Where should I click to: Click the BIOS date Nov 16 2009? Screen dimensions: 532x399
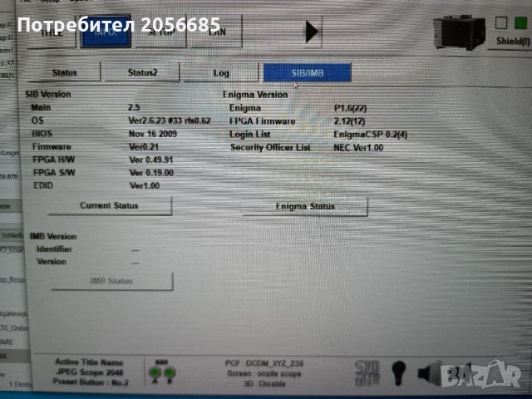(x=153, y=134)
